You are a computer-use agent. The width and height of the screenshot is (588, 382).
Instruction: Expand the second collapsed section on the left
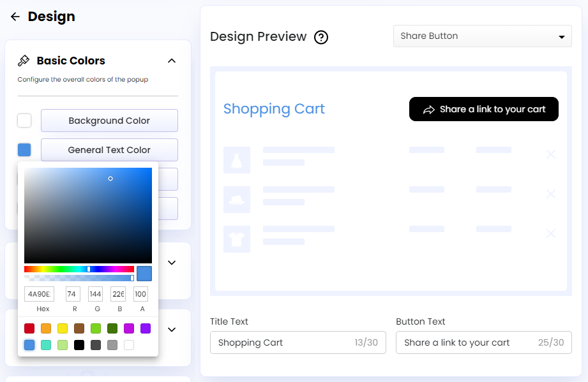click(x=171, y=330)
